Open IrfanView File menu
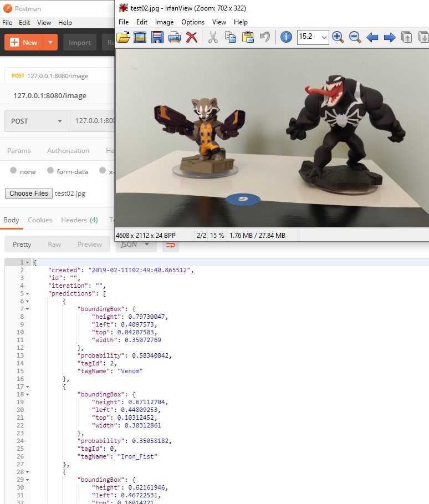 (124, 22)
